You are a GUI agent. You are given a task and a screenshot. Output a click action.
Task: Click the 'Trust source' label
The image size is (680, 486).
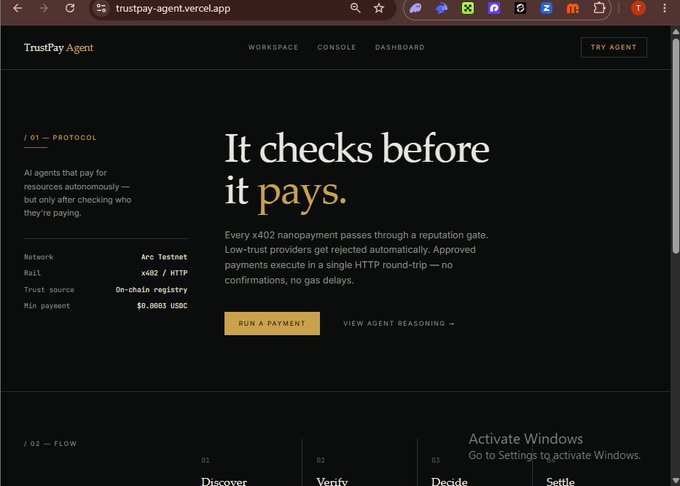tap(49, 290)
